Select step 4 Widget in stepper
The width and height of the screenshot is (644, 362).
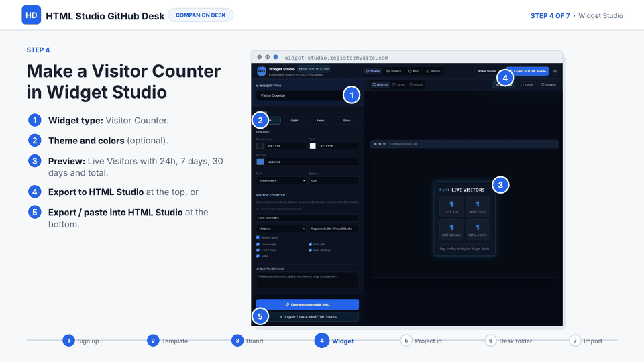click(x=334, y=341)
